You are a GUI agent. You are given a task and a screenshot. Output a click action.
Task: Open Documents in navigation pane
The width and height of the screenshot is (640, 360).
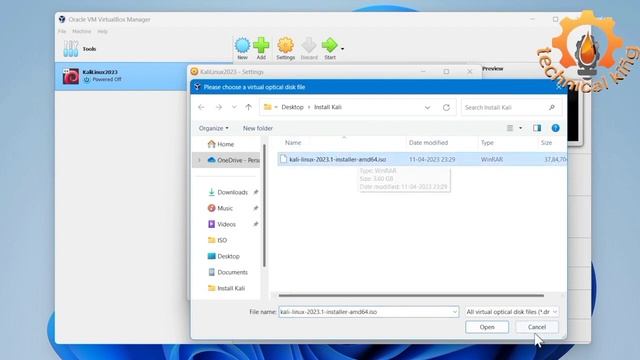point(228,272)
